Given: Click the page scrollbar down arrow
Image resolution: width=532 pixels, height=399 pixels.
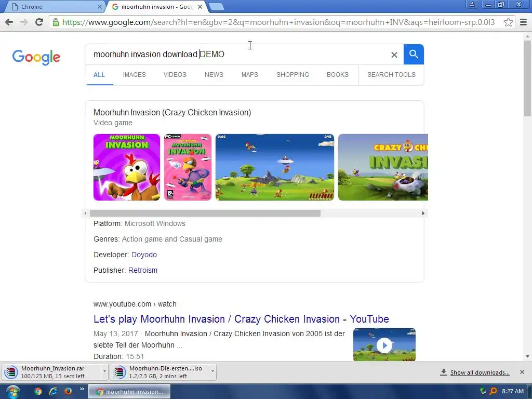Looking at the screenshot, I should (527, 356).
